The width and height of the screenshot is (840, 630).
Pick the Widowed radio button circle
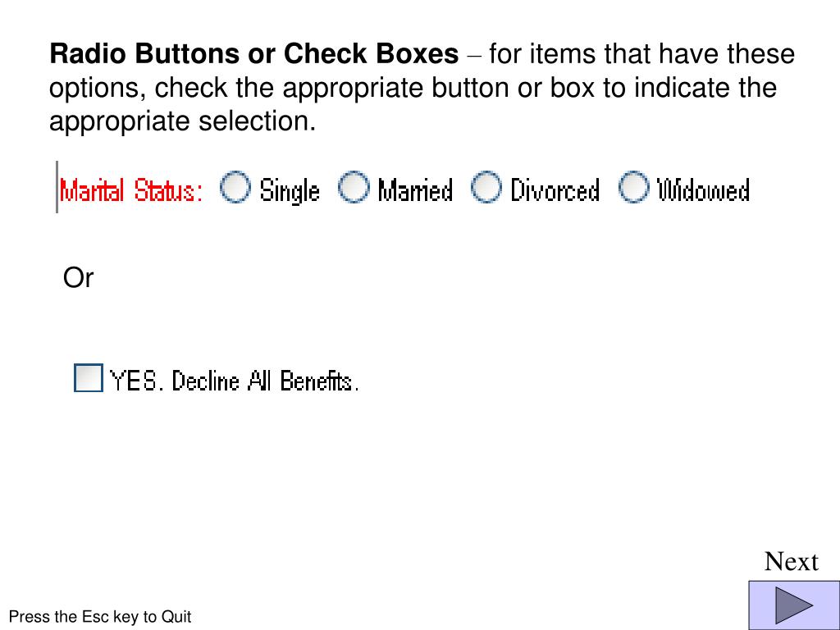coord(634,187)
